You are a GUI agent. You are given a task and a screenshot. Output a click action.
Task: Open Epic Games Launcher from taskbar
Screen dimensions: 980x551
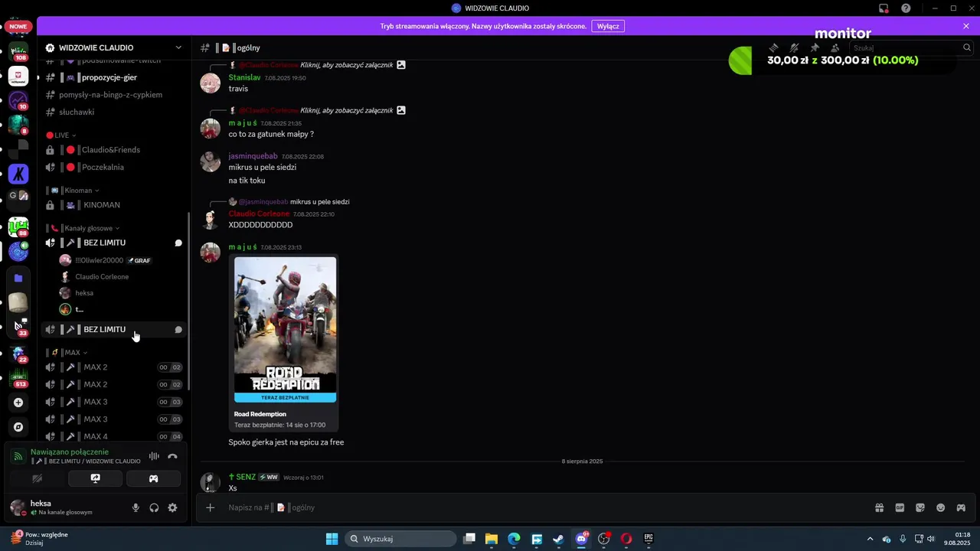click(648, 539)
